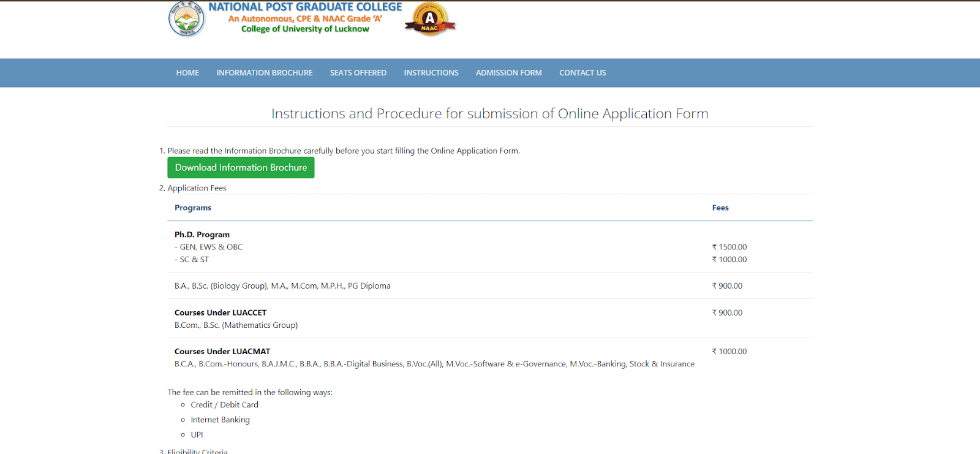Open the ADMISSION FORM menu item
The height and width of the screenshot is (454, 980).
(x=508, y=73)
